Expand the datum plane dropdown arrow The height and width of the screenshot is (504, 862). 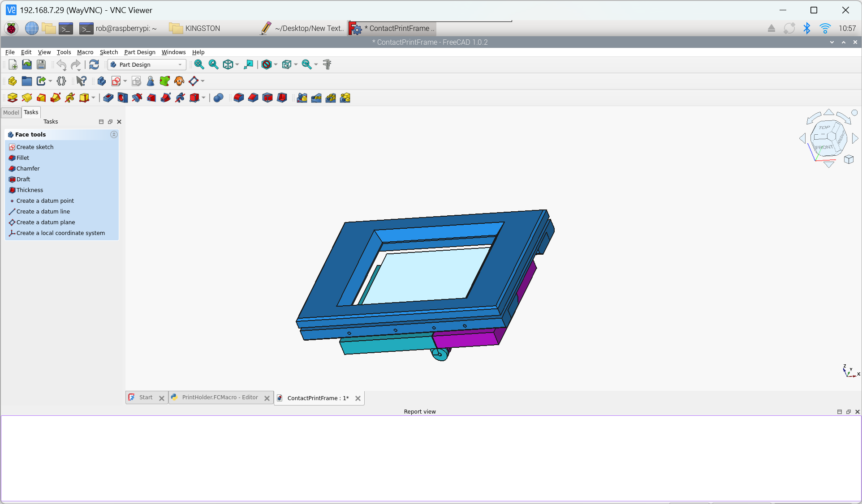[203, 81]
